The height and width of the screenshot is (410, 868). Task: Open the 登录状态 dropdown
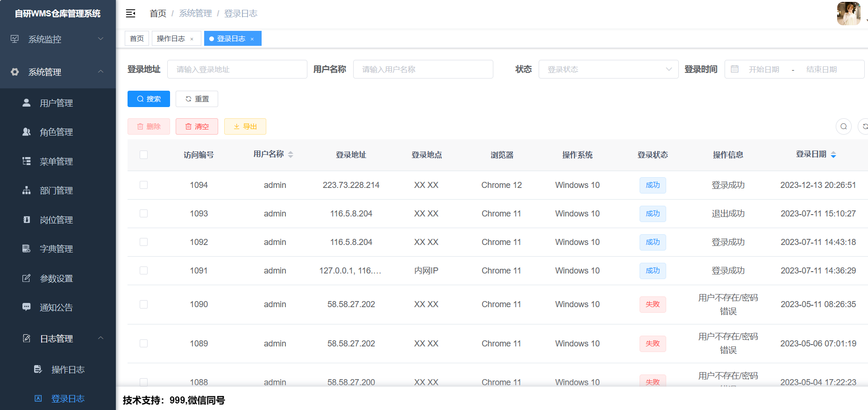point(608,69)
